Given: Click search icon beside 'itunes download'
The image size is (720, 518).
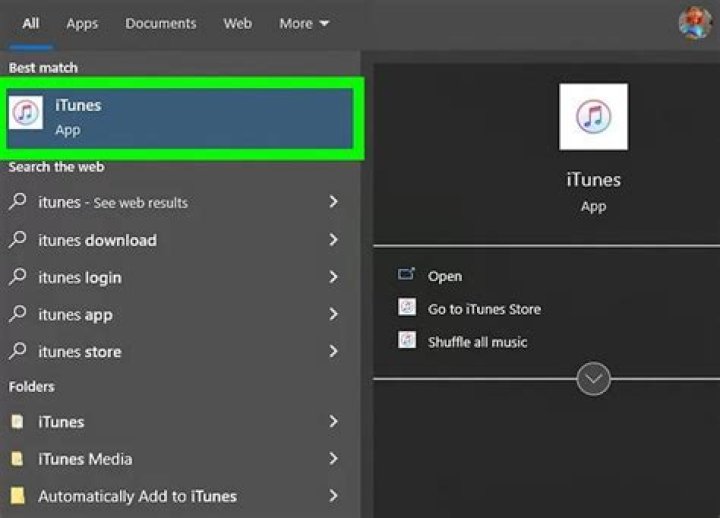Looking at the screenshot, I should 17,239.
